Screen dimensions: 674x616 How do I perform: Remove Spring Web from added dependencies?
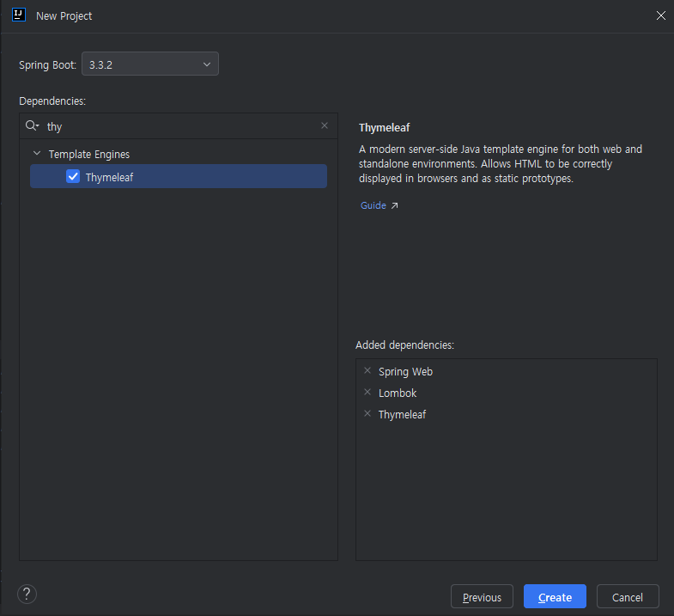(x=367, y=370)
